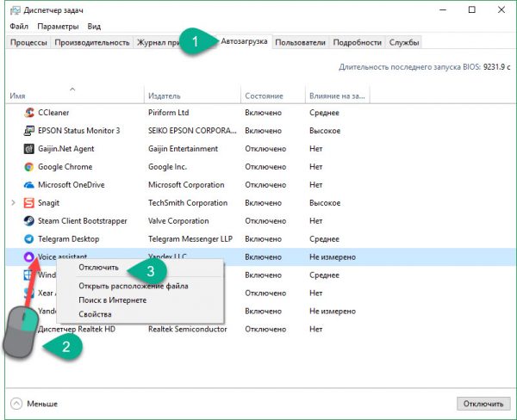
Task: Open the Службы tab
Action: 404,42
